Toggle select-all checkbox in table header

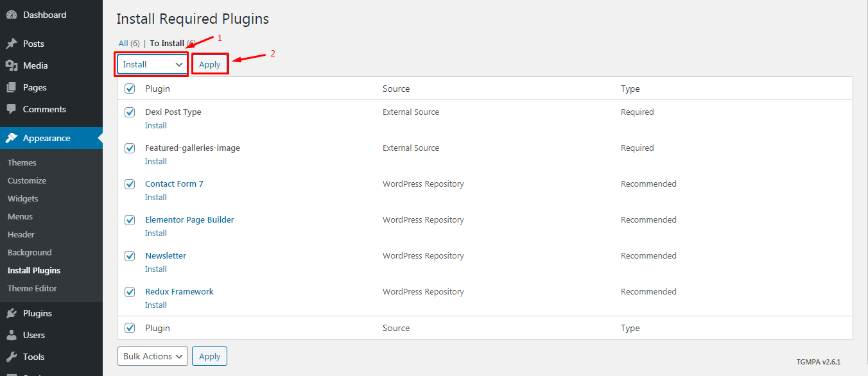pyautogui.click(x=130, y=89)
